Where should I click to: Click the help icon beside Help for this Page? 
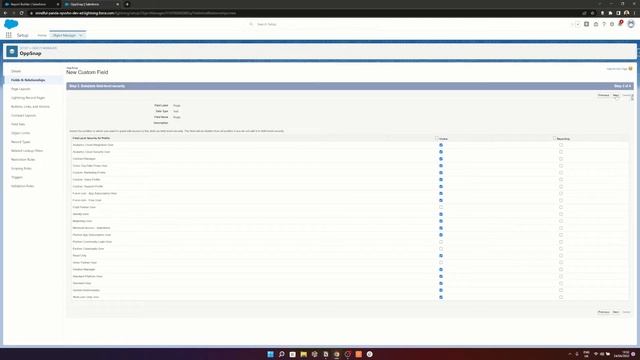tap(631, 69)
